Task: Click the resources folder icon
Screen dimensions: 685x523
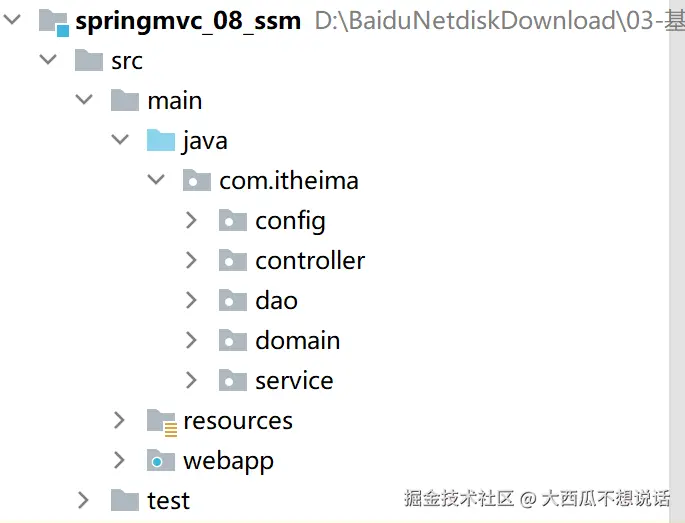Action: point(161,420)
